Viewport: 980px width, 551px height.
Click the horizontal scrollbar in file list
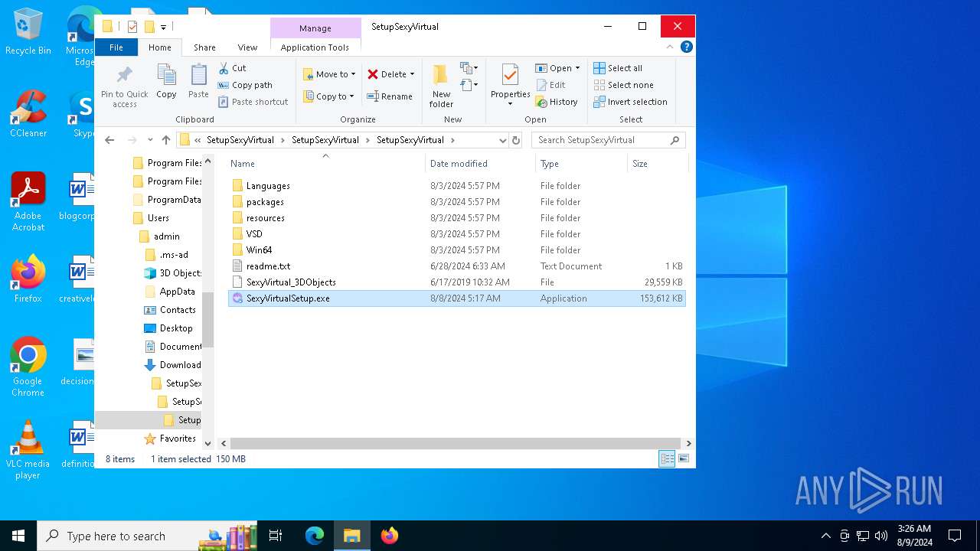coord(455,443)
